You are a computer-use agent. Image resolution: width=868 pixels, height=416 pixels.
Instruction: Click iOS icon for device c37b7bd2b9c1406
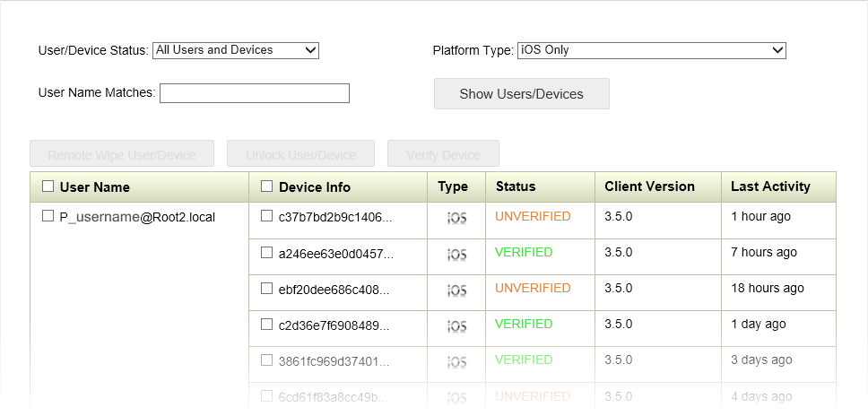click(x=456, y=219)
